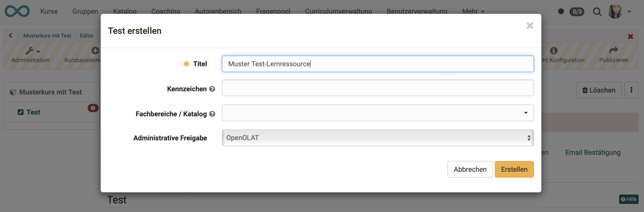Click the Hilfe help icon
Screen dimensions: 644x212
click(x=623, y=199)
